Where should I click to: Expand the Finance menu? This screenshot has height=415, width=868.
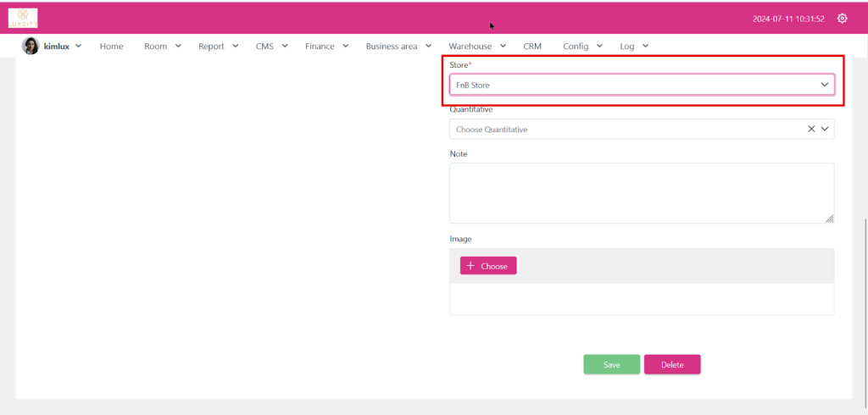coord(326,47)
